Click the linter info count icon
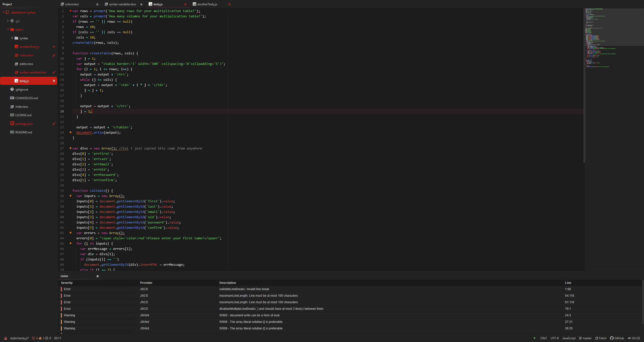The height and width of the screenshot is (342, 644). click(47, 338)
